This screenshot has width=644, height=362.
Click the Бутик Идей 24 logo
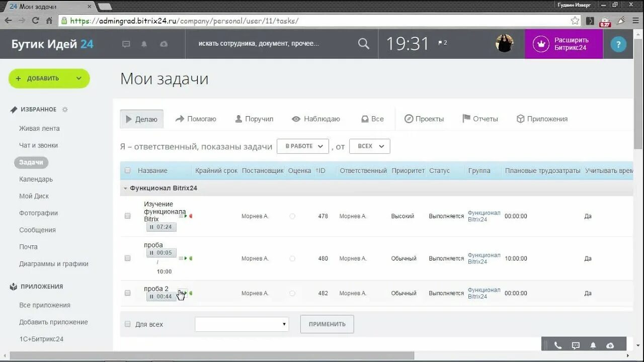pos(52,44)
